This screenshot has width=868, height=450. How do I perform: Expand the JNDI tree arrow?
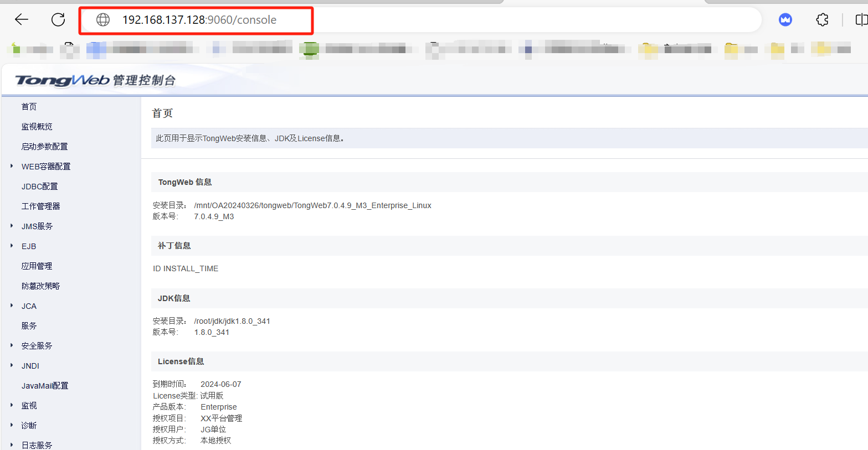click(12, 365)
